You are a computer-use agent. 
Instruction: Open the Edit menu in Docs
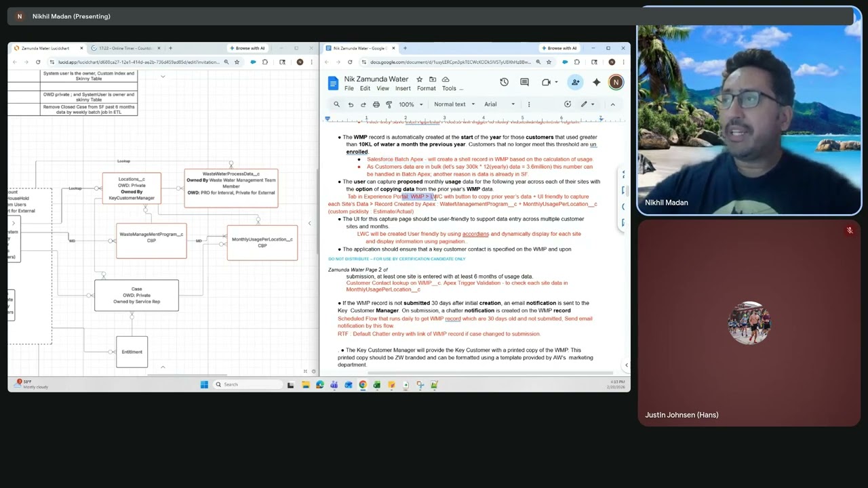click(365, 89)
